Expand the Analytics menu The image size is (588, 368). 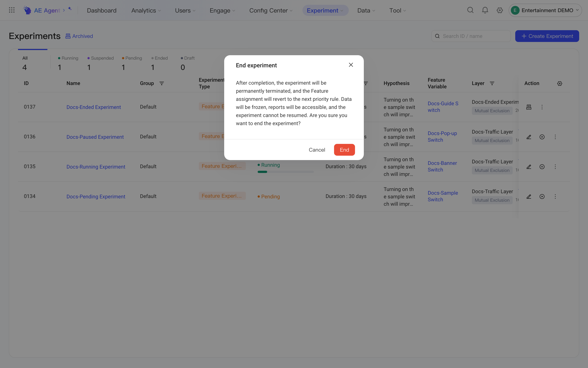[x=146, y=10]
